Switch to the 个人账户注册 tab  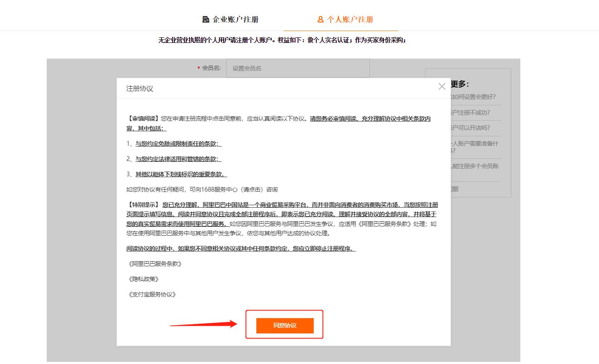[x=345, y=20]
